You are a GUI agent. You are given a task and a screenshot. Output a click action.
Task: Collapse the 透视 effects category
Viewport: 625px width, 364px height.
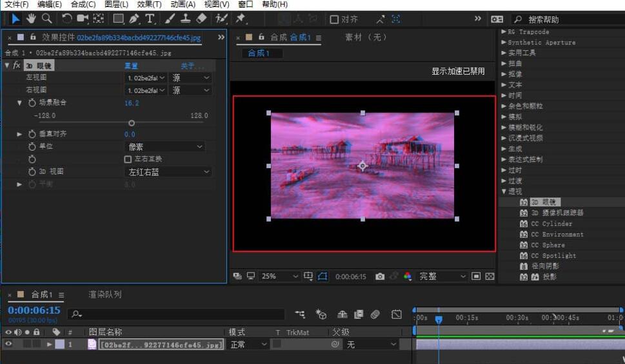coord(504,191)
